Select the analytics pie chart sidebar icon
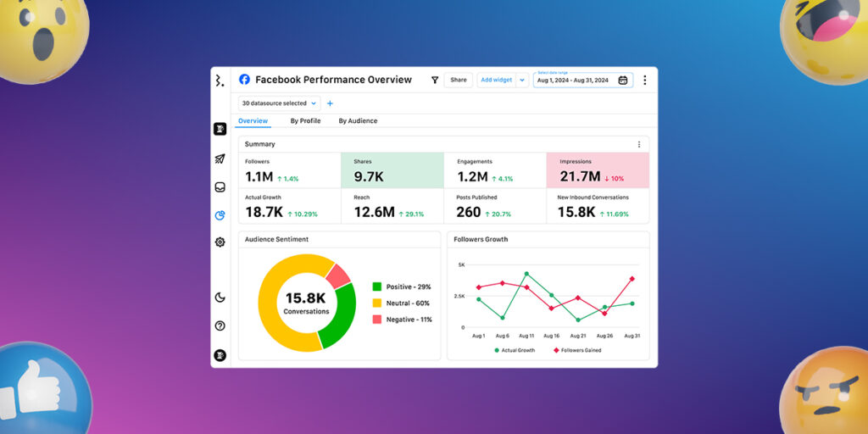This screenshot has width=868, height=434. pos(220,215)
